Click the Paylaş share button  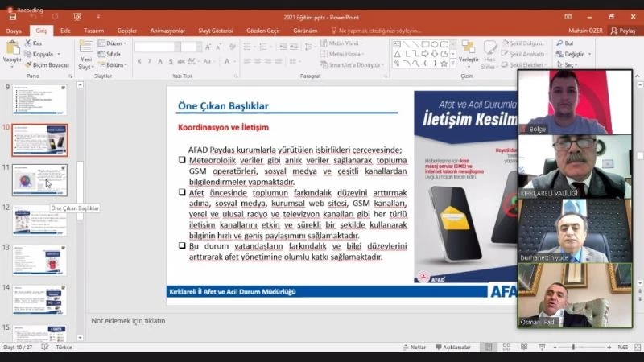click(623, 31)
